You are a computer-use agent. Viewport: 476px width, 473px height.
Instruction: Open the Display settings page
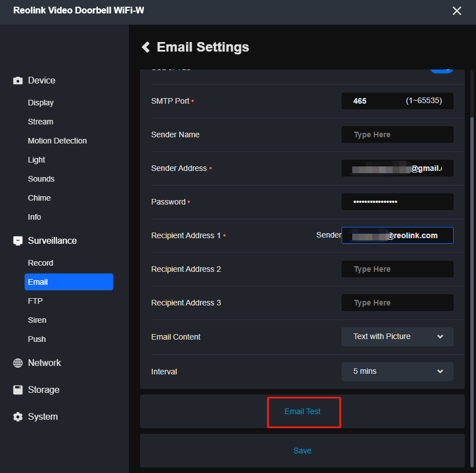pyautogui.click(x=41, y=103)
